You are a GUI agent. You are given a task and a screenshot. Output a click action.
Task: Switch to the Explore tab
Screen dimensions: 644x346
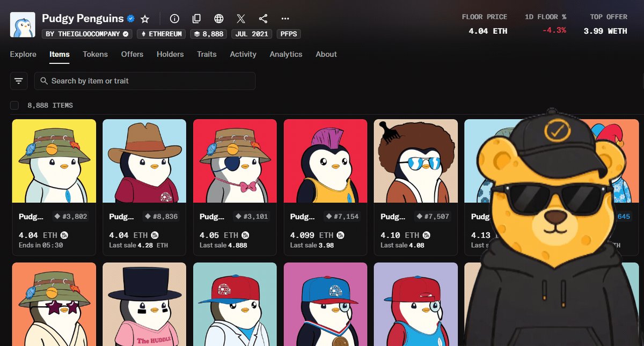23,54
